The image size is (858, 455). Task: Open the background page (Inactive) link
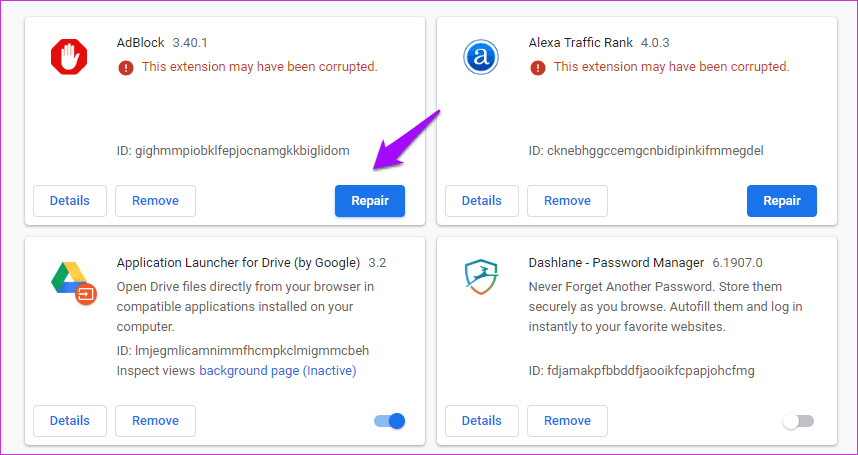[x=277, y=371]
